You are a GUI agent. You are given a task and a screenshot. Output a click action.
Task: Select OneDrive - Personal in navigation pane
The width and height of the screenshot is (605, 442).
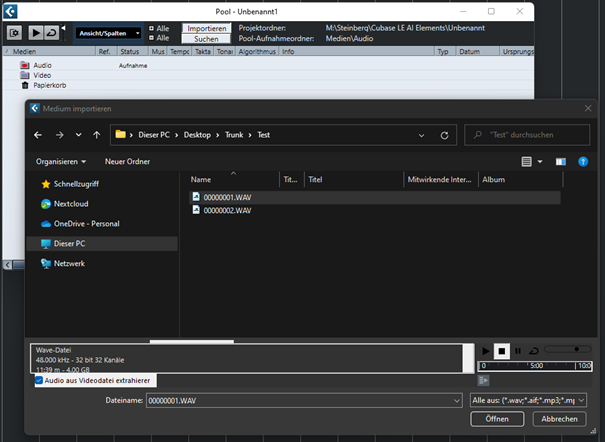(80, 224)
